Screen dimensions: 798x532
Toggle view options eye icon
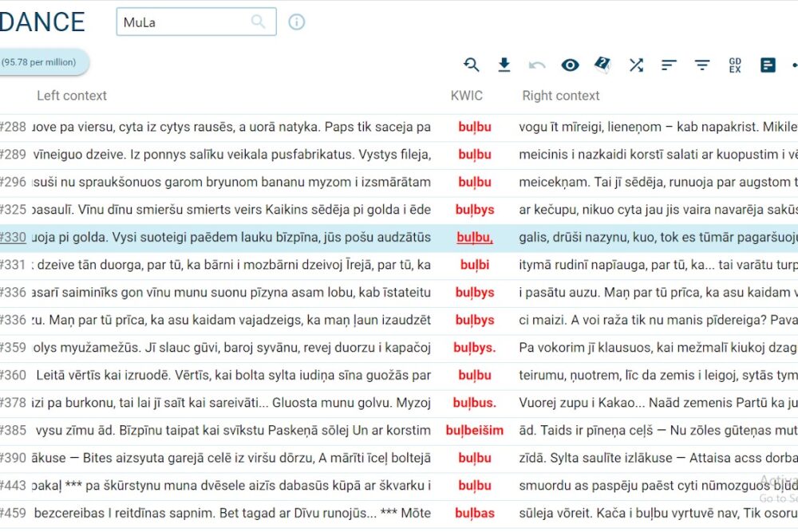pos(570,65)
